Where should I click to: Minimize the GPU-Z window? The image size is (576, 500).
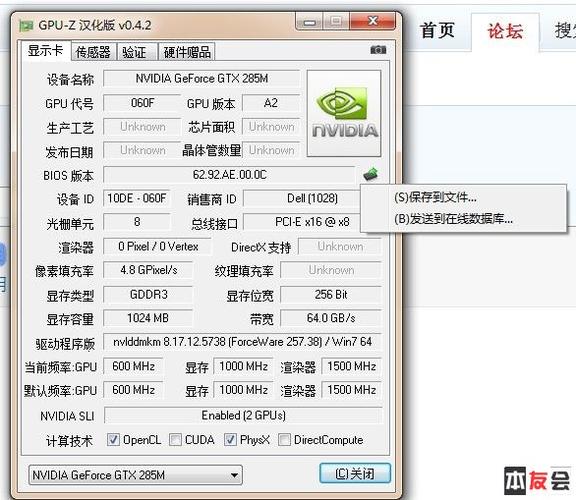[309, 22]
